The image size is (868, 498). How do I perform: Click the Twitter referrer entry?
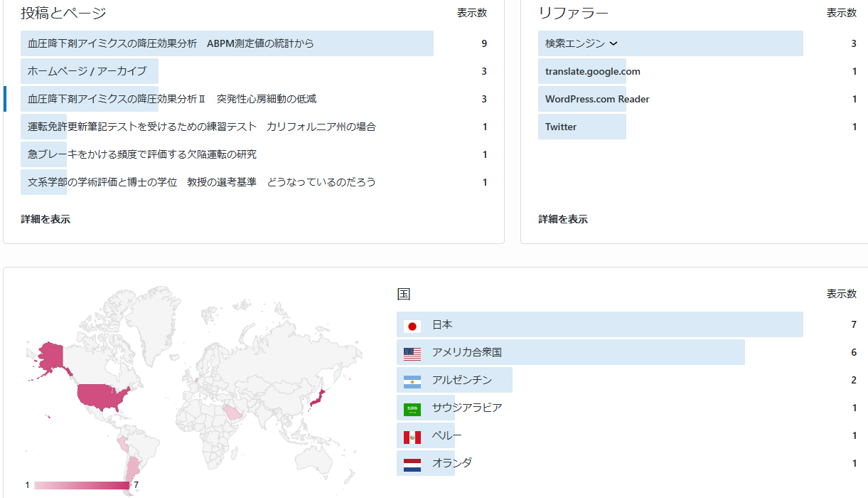click(561, 127)
